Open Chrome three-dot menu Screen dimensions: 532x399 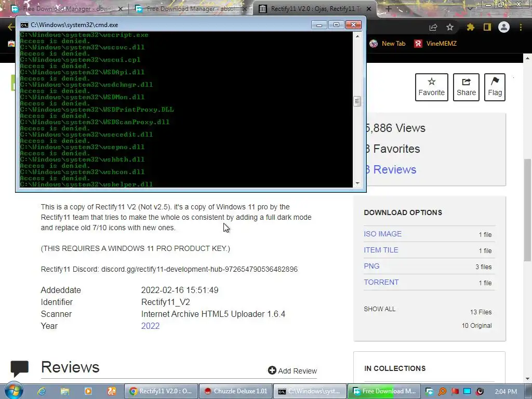tap(521, 27)
